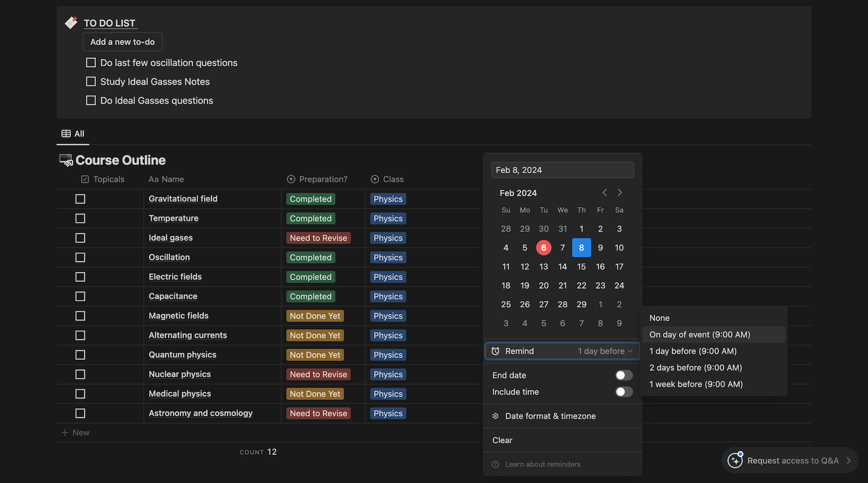
Task: Pick February 15 in the calendar
Action: pos(581,267)
